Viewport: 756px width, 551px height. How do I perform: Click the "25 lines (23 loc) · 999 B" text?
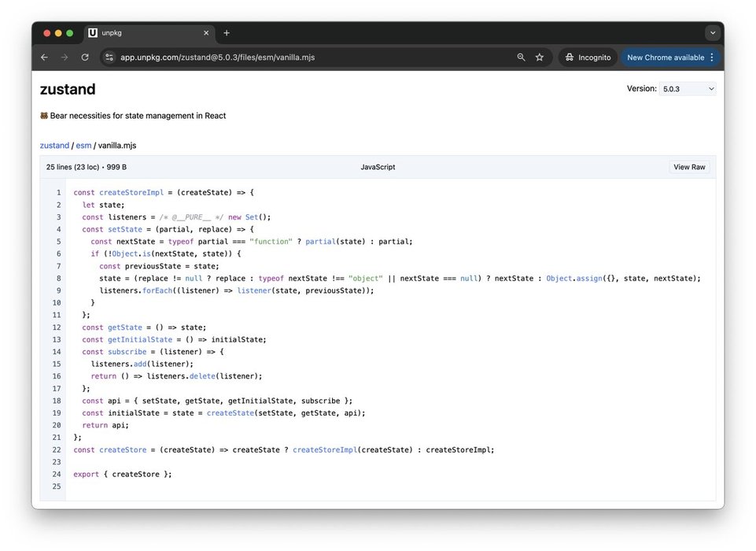pyautogui.click(x=87, y=167)
